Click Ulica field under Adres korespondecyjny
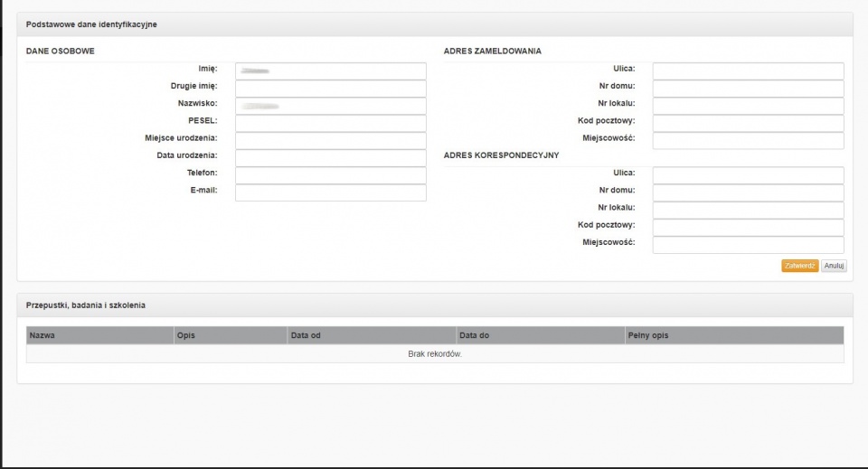This screenshot has width=868, height=469. pos(749,175)
